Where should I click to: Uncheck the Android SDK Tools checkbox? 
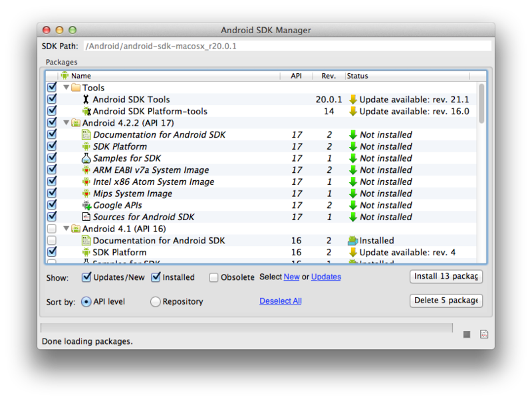click(x=52, y=99)
